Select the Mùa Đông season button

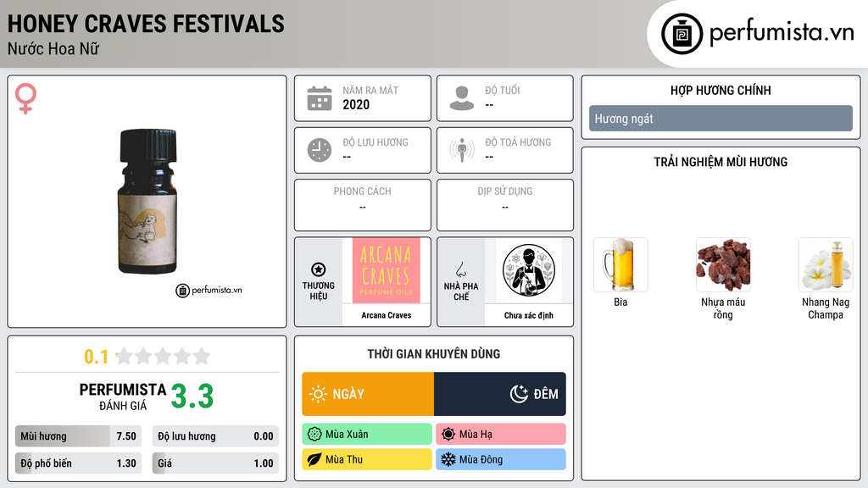click(501, 459)
